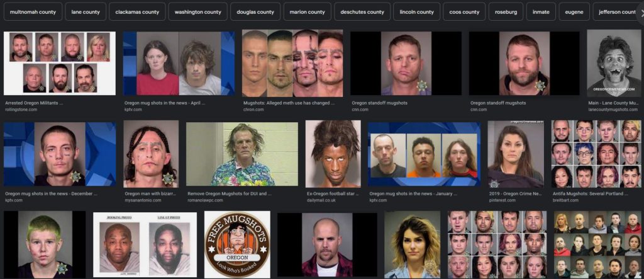Select the 'eugene' filter chip

[x=574, y=12]
